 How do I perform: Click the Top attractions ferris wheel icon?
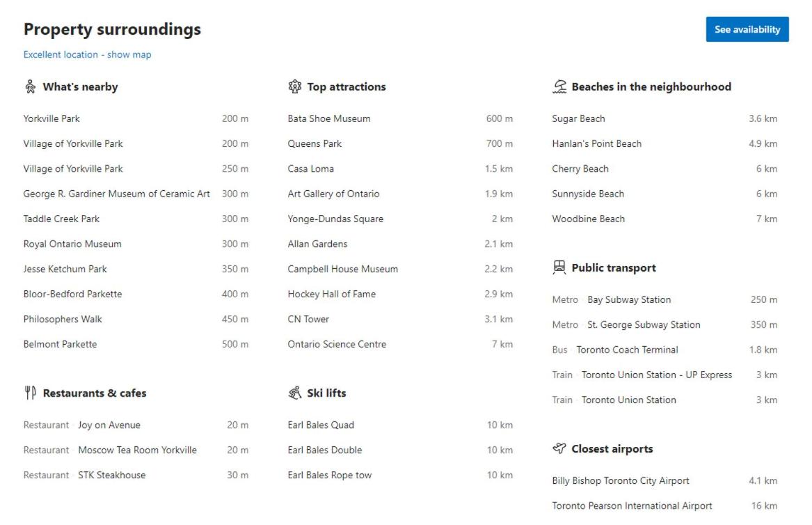(294, 86)
